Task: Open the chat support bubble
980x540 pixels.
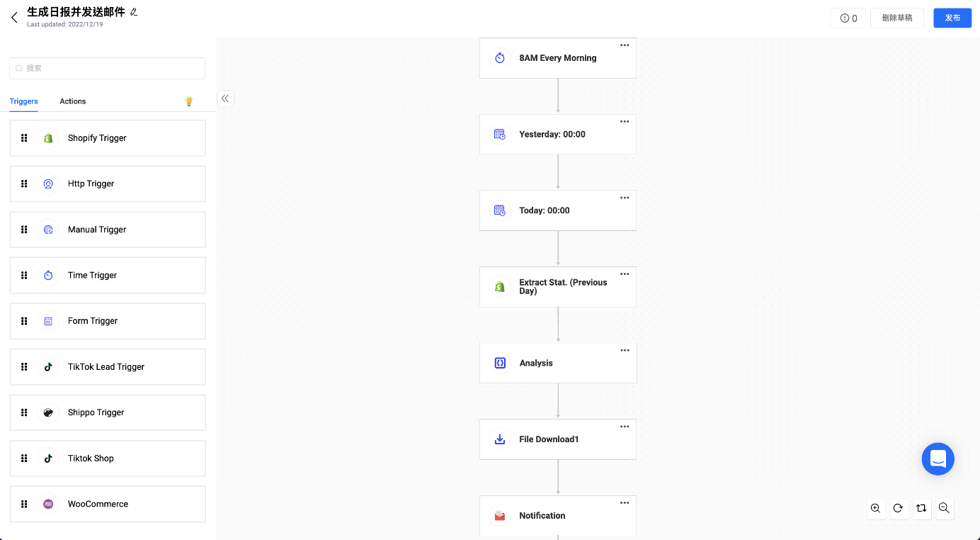Action: pos(938,459)
